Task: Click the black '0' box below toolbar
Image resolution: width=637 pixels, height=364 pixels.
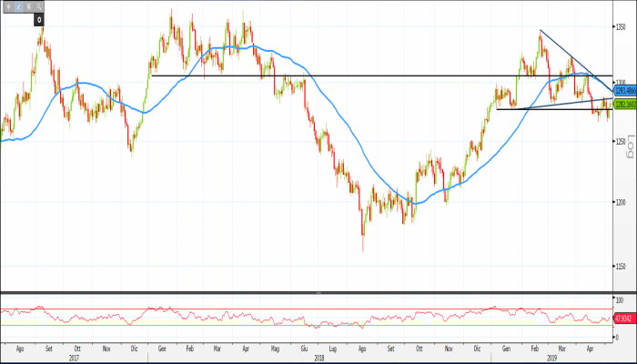Action: tap(40, 18)
